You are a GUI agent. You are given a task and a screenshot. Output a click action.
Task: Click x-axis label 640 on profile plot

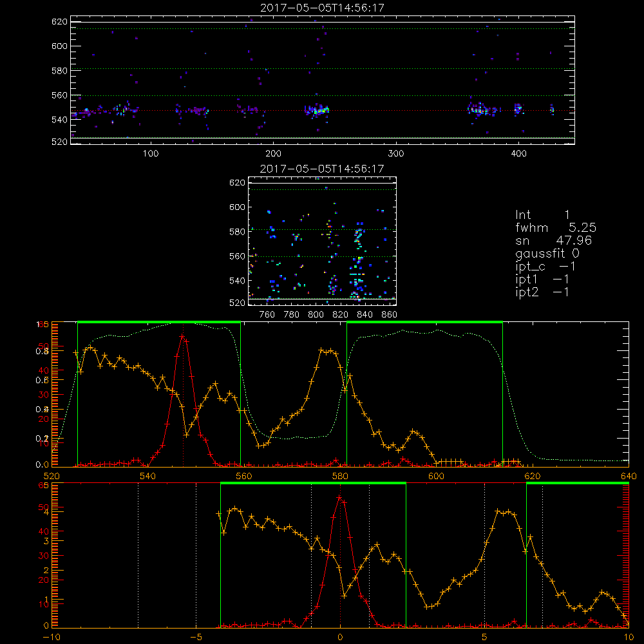pos(629,476)
